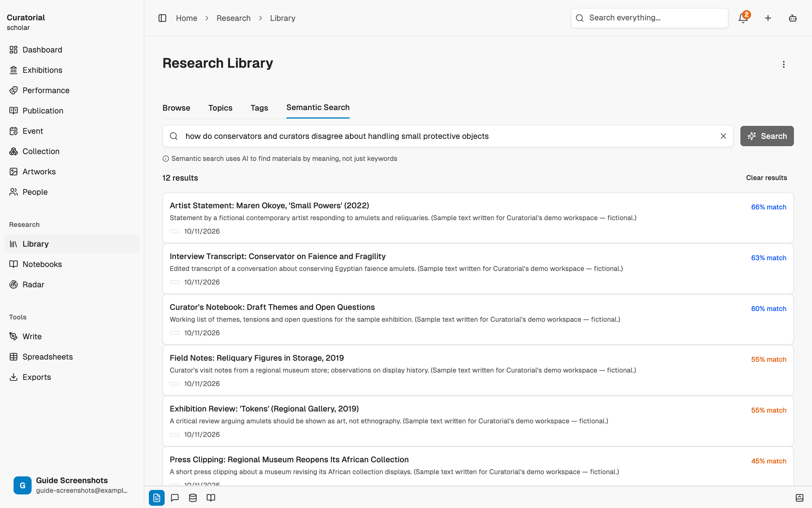
Task: Open the database icon in bottom bar
Action: (x=193, y=498)
